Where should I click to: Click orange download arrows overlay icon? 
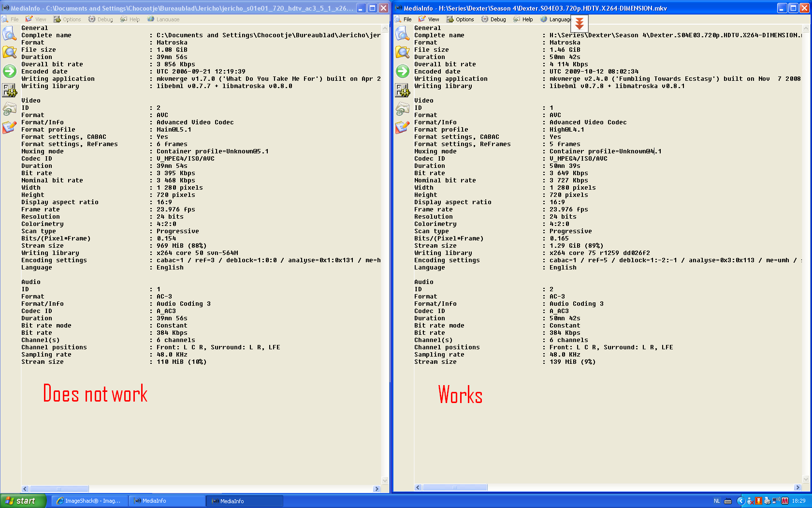coord(580,23)
